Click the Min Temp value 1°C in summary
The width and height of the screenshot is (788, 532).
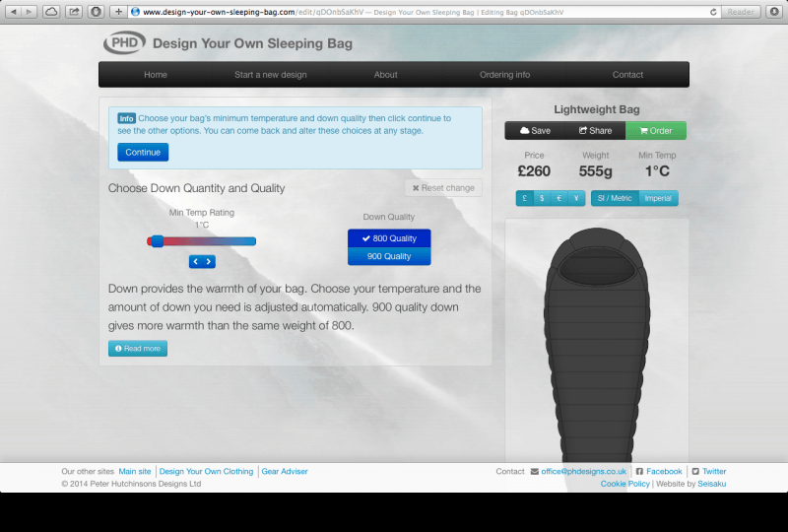(x=657, y=171)
